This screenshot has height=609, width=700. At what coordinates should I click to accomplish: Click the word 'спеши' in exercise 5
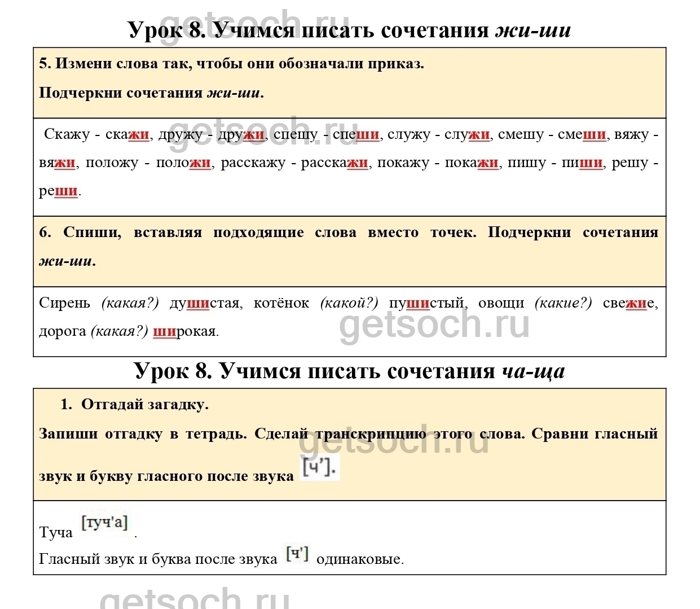click(356, 134)
